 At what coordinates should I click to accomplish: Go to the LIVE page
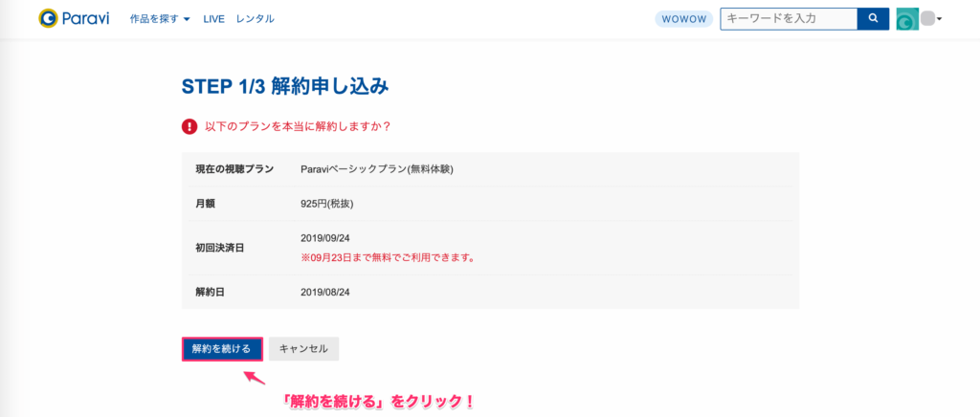[x=213, y=19]
